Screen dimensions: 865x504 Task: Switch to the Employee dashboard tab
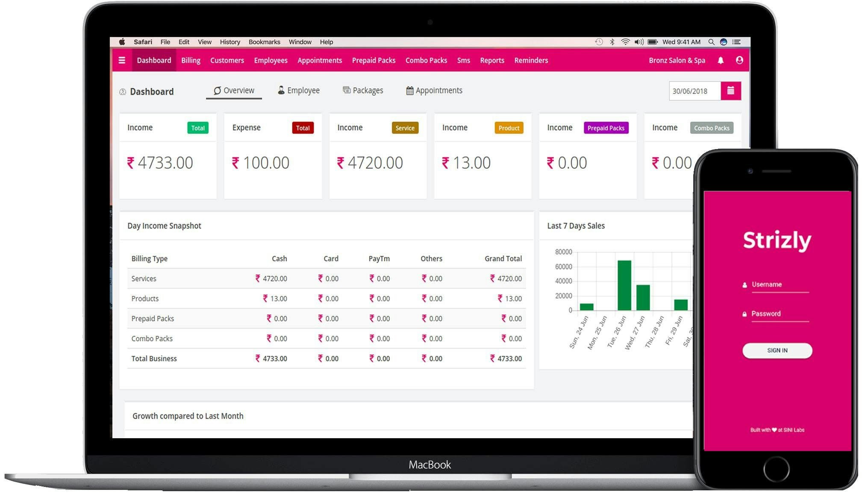coord(298,91)
